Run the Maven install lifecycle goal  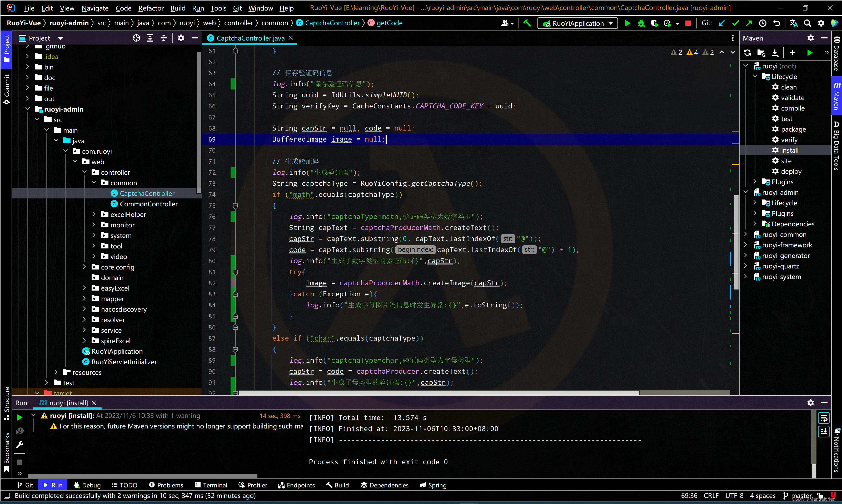coord(789,150)
